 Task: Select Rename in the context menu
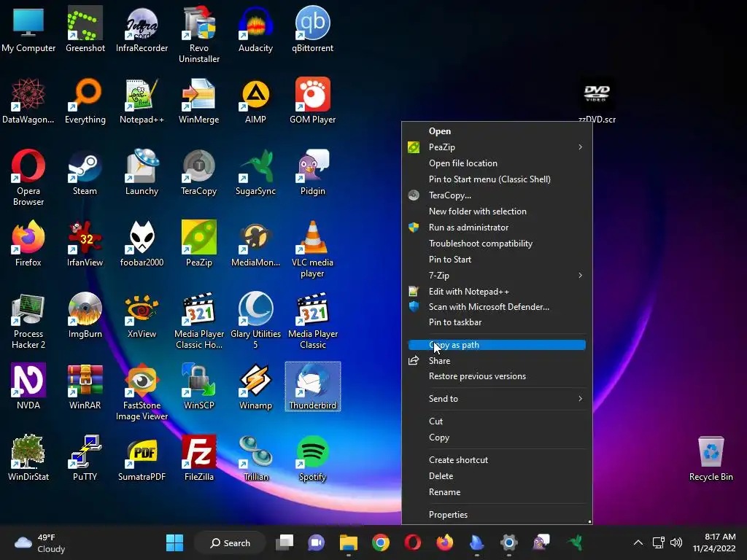point(497,492)
